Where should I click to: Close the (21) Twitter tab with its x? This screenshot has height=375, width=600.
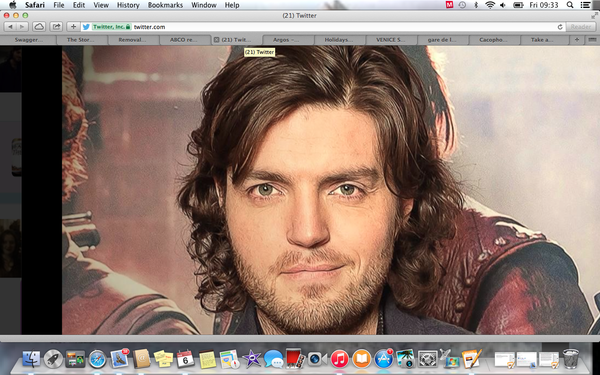[x=217, y=40]
